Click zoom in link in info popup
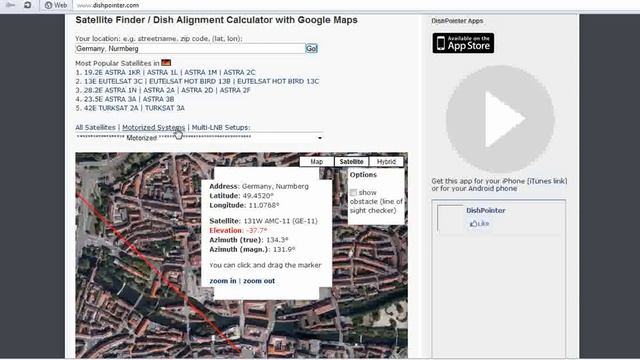This screenshot has width=640, height=360. [223, 281]
